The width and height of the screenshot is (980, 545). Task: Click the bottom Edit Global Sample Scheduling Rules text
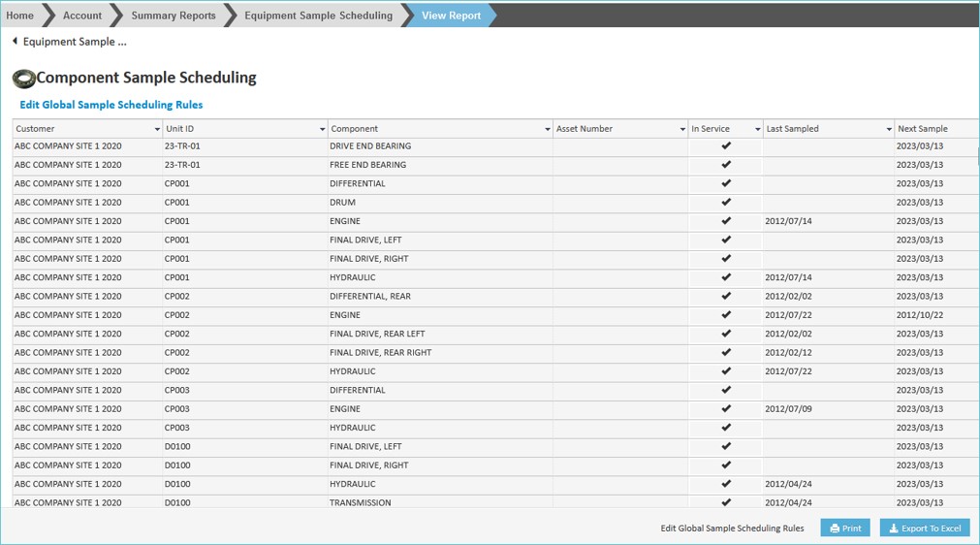tap(732, 529)
